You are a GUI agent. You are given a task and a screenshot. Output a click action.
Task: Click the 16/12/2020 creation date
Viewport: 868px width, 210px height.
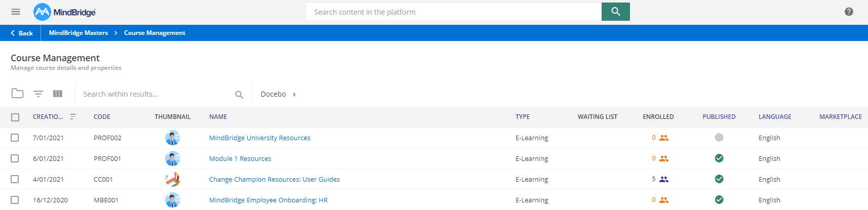pos(50,200)
